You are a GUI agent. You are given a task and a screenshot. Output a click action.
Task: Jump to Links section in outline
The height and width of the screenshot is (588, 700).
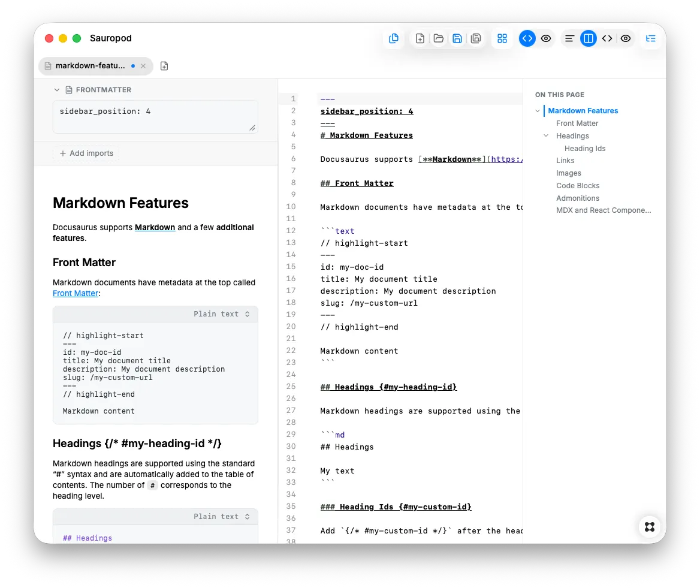point(565,160)
